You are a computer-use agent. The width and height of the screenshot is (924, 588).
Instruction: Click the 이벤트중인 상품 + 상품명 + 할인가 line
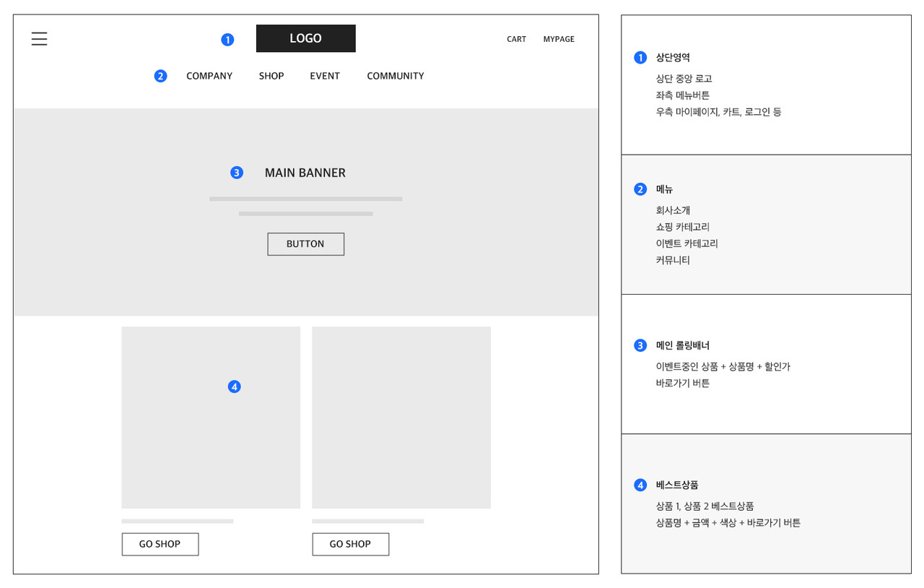(723, 366)
